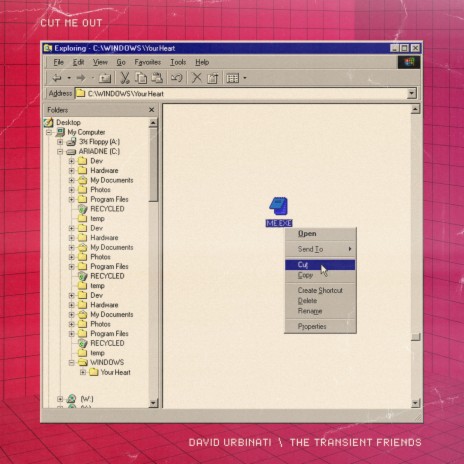The height and width of the screenshot is (464, 464).
Task: Select the My Computer icon in tree
Action: (x=60, y=132)
